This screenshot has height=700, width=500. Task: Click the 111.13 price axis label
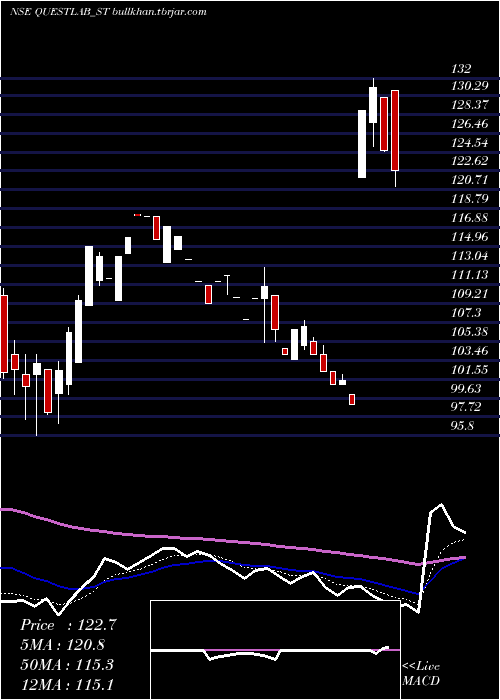tap(470, 275)
